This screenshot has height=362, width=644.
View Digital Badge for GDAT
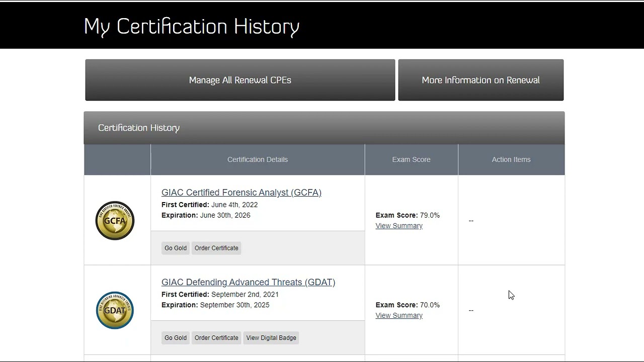pos(271,338)
